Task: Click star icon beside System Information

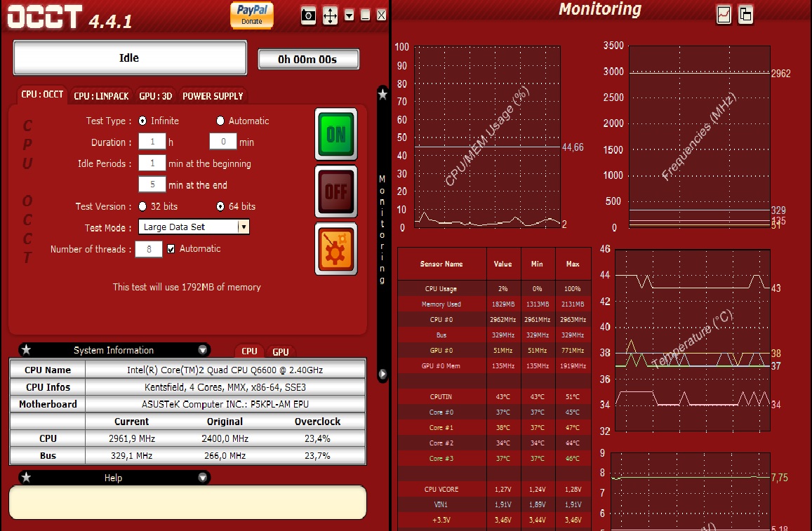Action: (27, 350)
